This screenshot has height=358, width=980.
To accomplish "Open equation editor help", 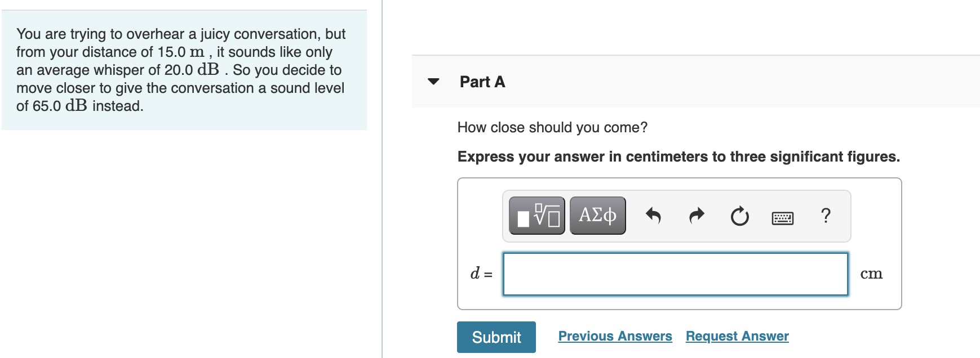I will point(826,215).
